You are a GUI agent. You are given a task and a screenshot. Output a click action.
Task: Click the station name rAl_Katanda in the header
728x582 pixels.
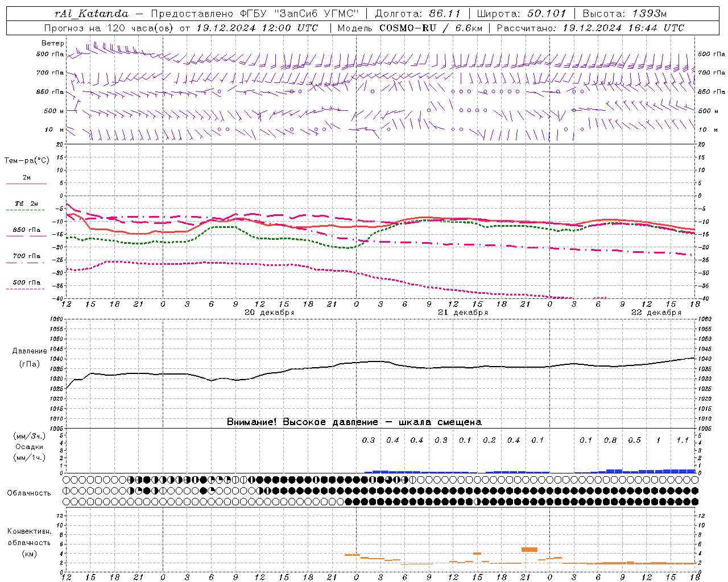pyautogui.click(x=92, y=14)
